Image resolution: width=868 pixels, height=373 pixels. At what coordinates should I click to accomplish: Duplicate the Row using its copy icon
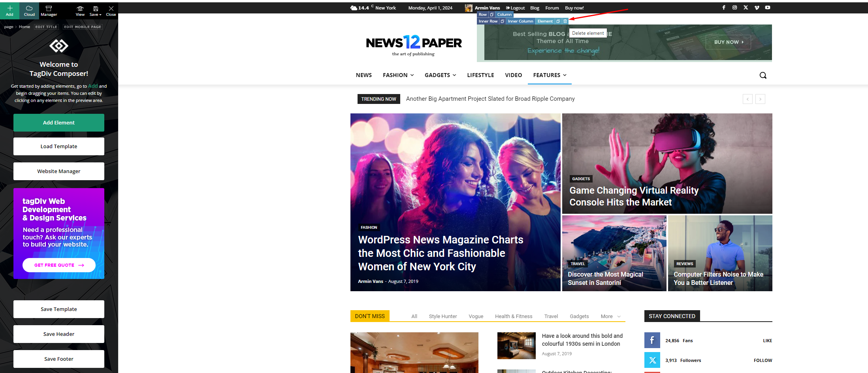(492, 15)
